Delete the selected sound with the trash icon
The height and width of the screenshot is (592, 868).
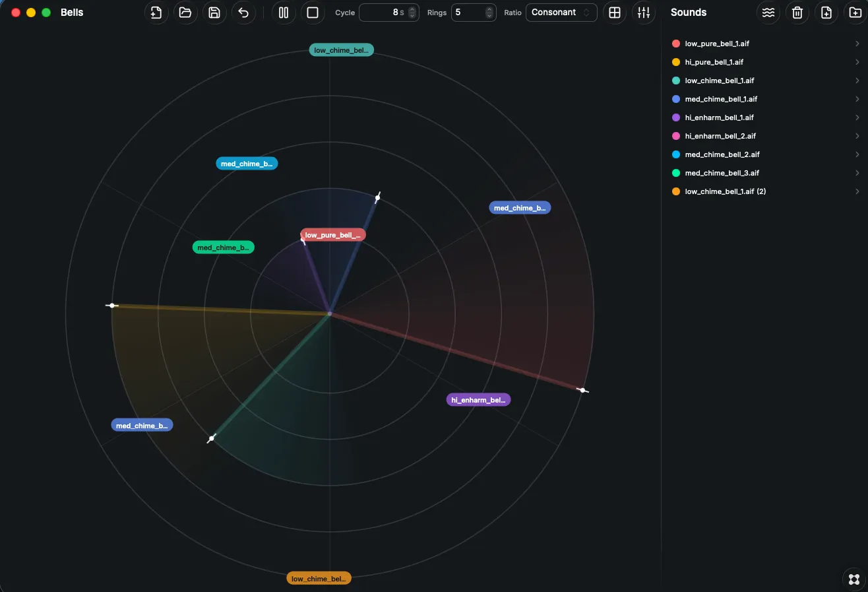click(x=797, y=13)
